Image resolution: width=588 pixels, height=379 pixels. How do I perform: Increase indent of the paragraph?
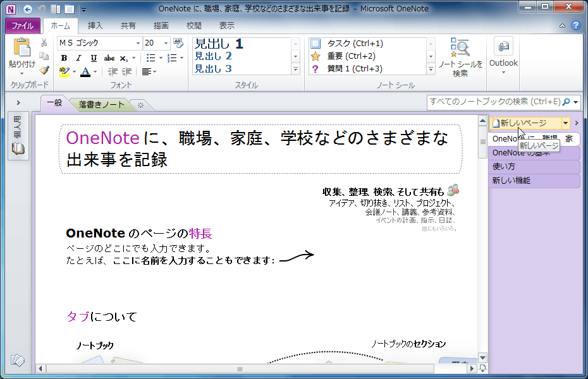click(127, 71)
